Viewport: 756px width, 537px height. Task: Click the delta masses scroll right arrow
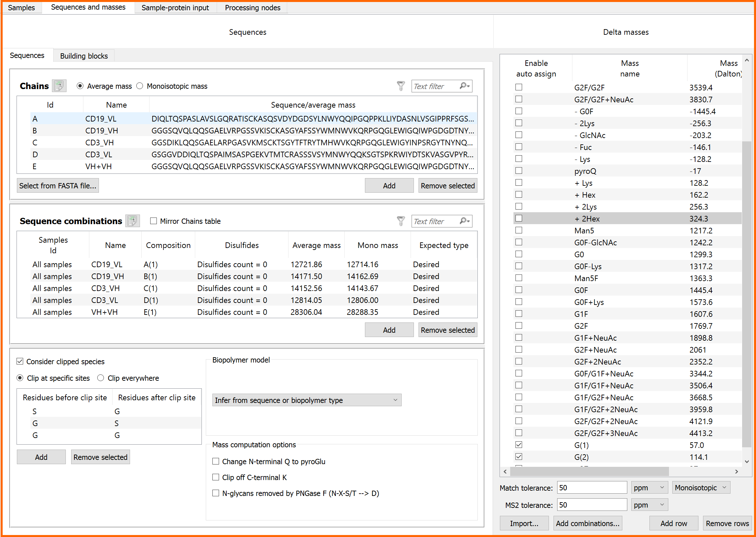click(736, 471)
